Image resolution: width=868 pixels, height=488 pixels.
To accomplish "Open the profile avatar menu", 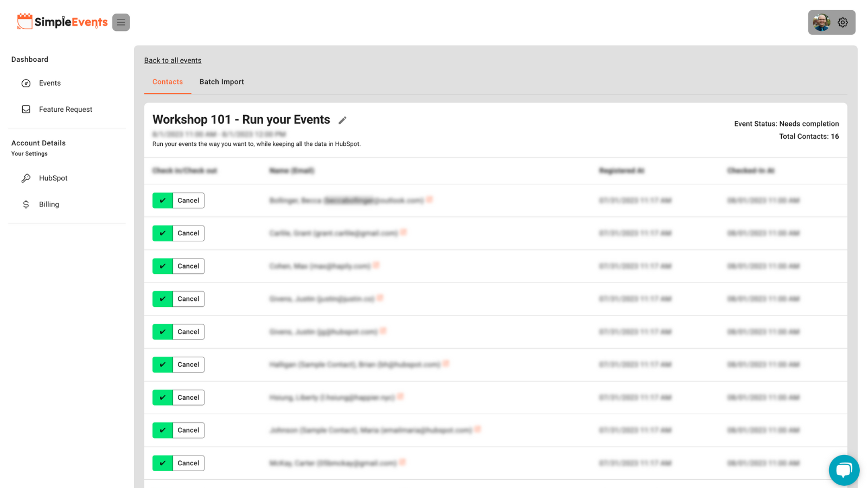I will (820, 22).
